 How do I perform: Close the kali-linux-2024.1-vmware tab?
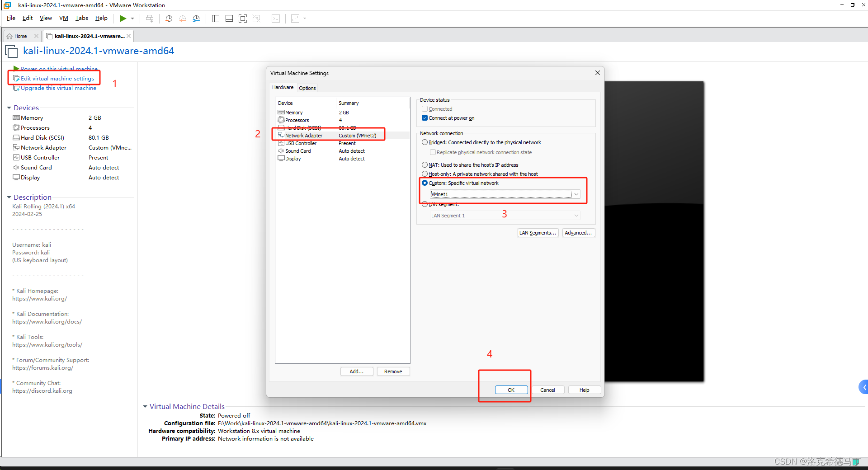[x=129, y=36]
